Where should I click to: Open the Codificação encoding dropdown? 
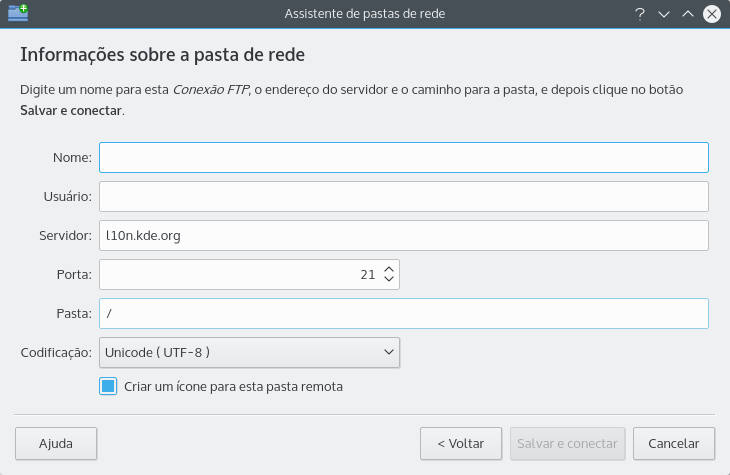249,352
